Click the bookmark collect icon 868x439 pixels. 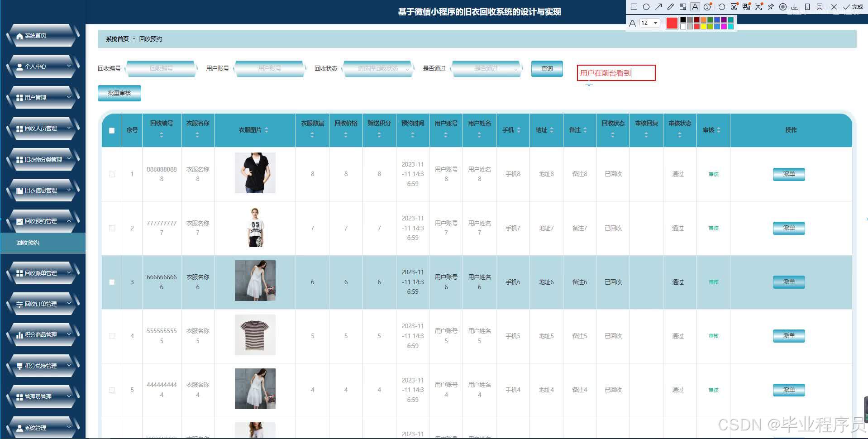click(819, 7)
